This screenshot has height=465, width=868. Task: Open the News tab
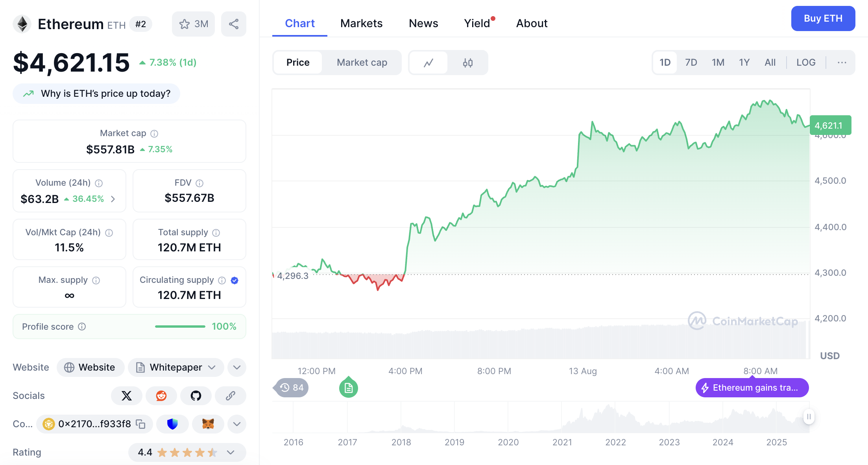coord(423,24)
